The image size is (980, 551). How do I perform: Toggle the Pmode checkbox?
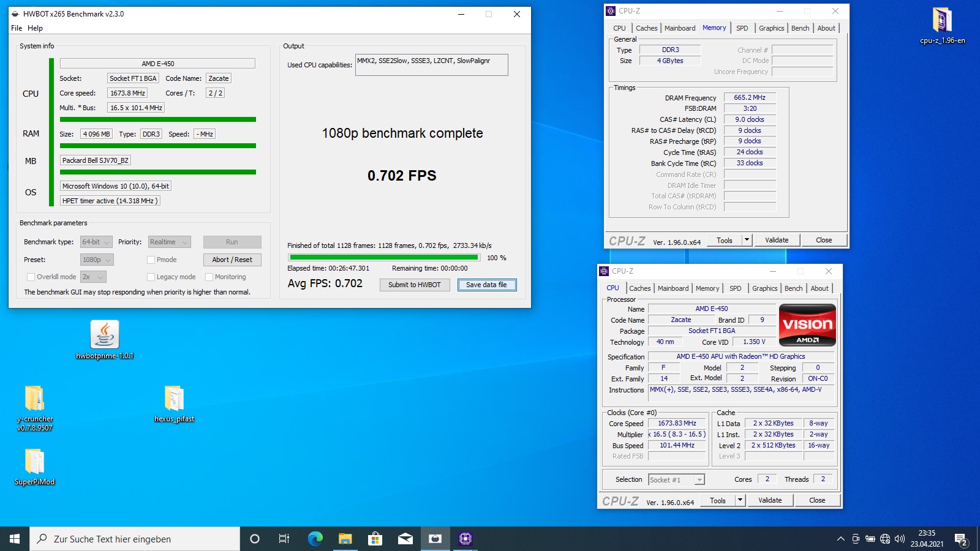pos(151,260)
